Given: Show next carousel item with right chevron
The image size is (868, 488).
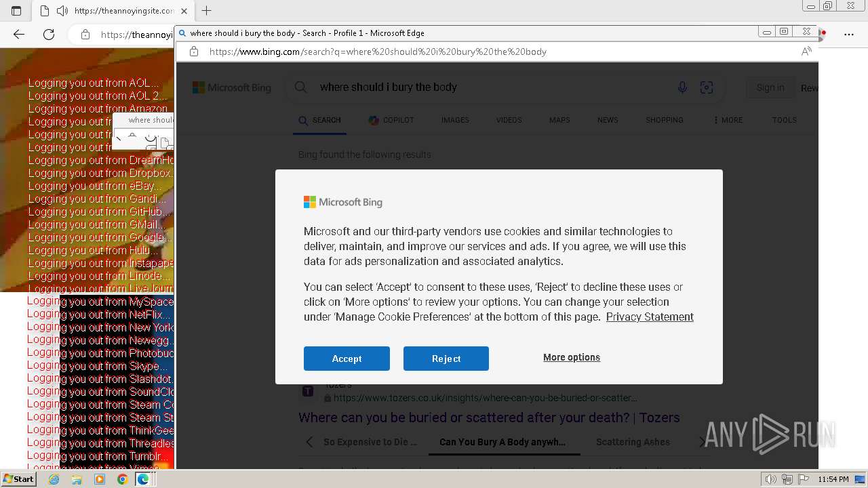Looking at the screenshot, I should [702, 442].
